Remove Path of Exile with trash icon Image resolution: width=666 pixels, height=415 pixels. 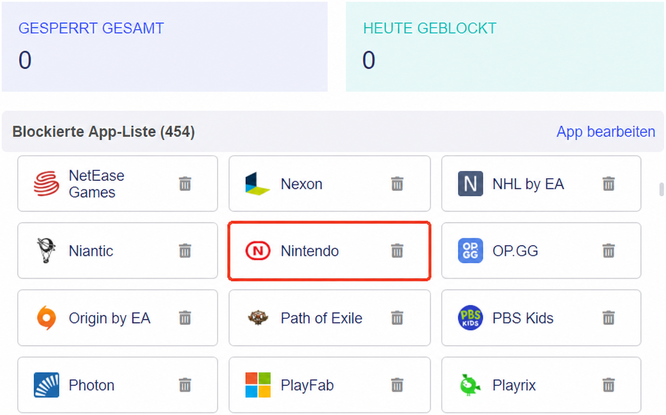click(x=397, y=318)
